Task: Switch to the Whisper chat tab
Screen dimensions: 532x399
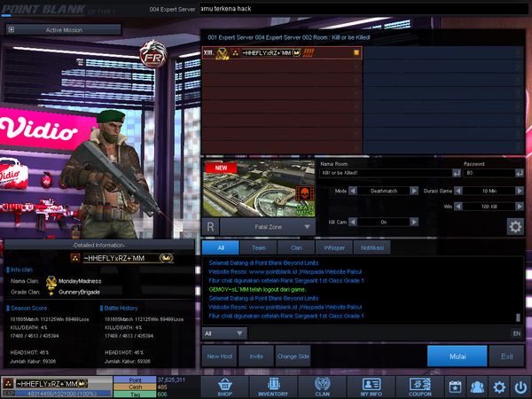Action: click(x=334, y=247)
